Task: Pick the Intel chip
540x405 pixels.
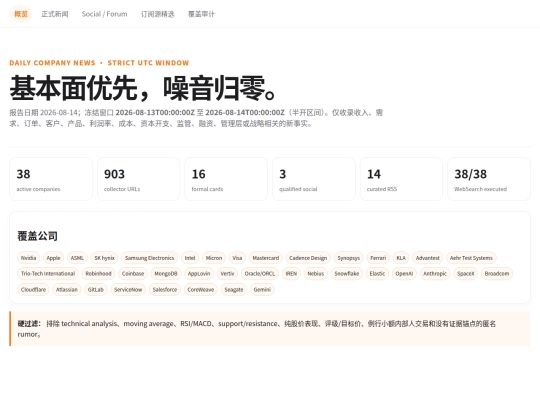Action: 190,258
